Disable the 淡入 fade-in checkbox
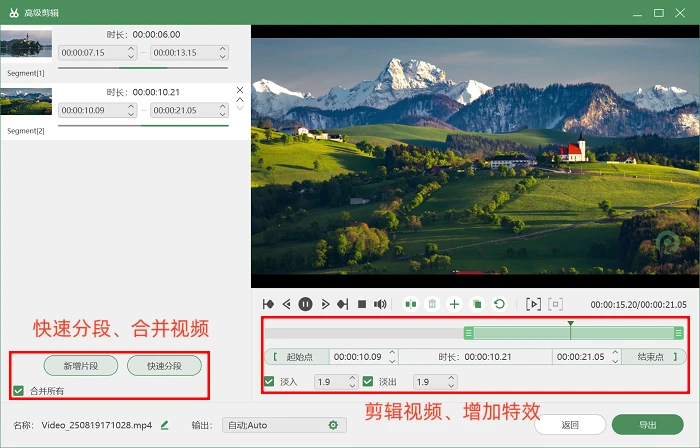Screen dimensions: 700x448 click(x=269, y=382)
